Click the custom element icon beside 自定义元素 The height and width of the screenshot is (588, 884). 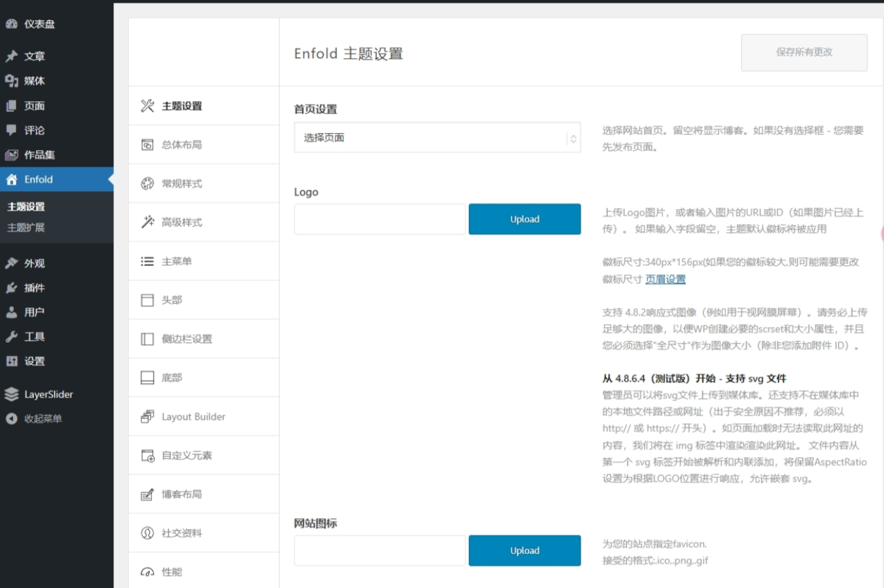point(147,455)
